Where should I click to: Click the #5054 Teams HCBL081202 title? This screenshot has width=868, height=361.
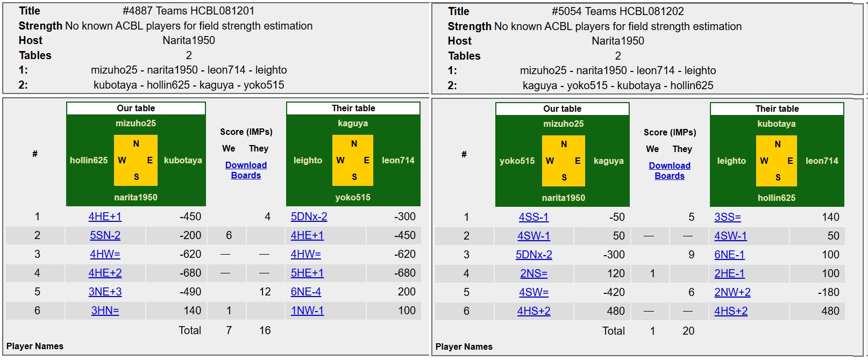point(617,11)
